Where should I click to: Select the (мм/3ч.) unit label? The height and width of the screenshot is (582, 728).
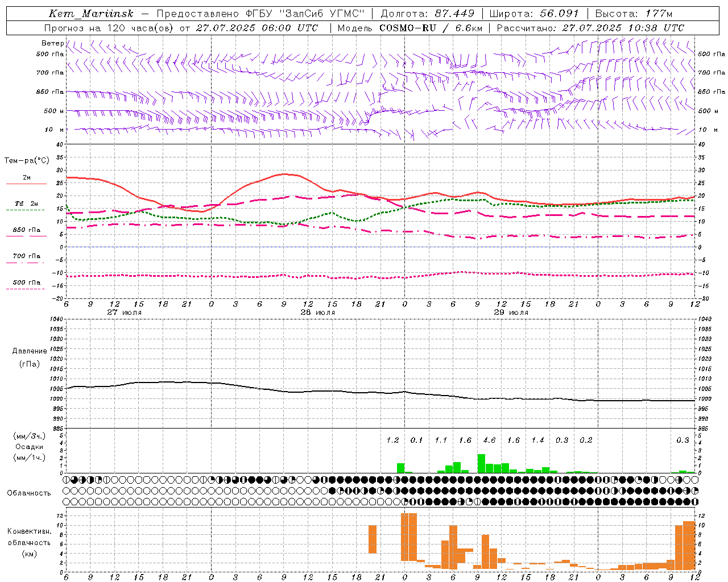click(30, 436)
